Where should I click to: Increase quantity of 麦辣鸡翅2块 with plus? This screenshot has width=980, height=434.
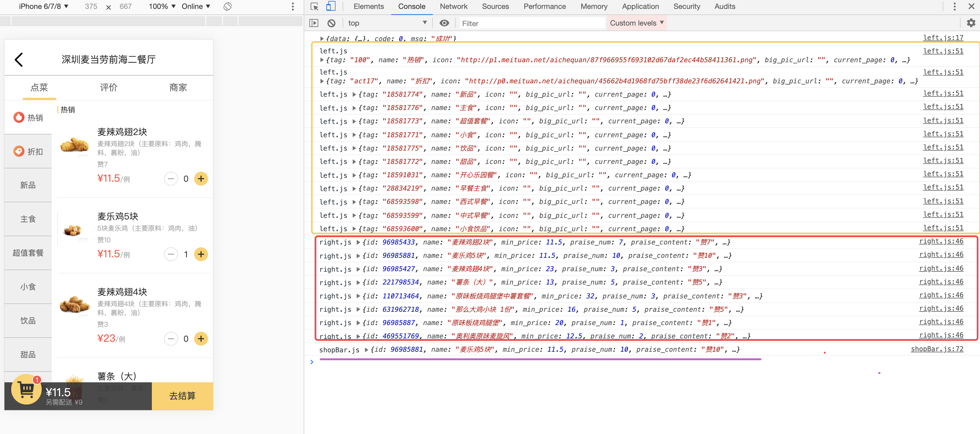(x=201, y=179)
